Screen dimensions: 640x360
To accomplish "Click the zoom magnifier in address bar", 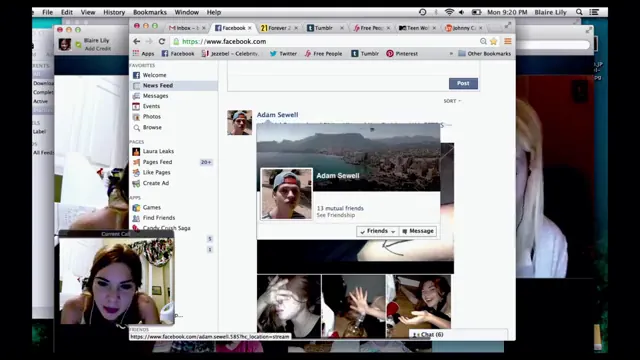I will click(x=483, y=41).
